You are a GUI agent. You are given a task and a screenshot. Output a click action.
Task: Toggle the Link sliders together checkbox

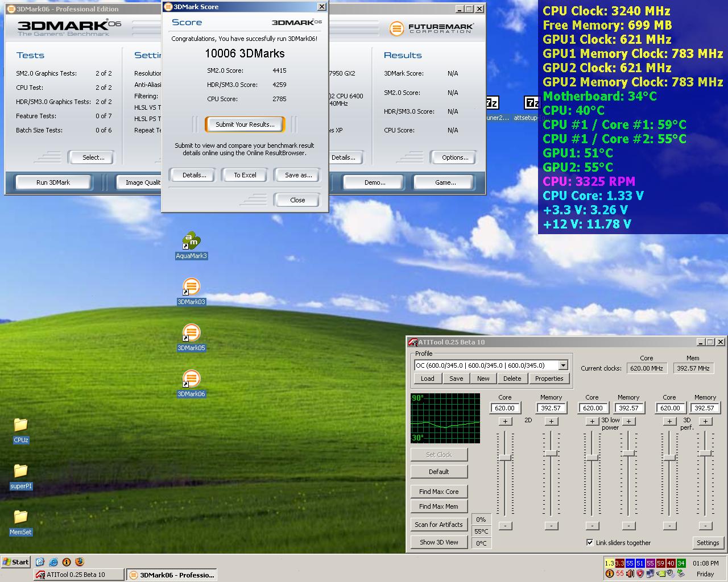click(590, 542)
